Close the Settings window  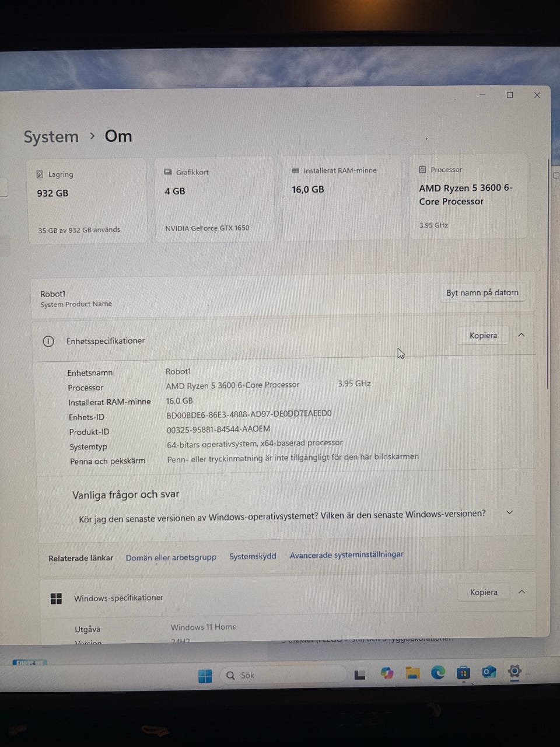(x=537, y=95)
